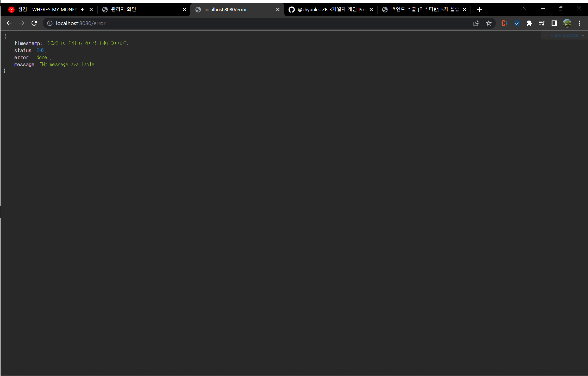
Task: Open the Extensions puzzle icon
Action: tap(529, 23)
